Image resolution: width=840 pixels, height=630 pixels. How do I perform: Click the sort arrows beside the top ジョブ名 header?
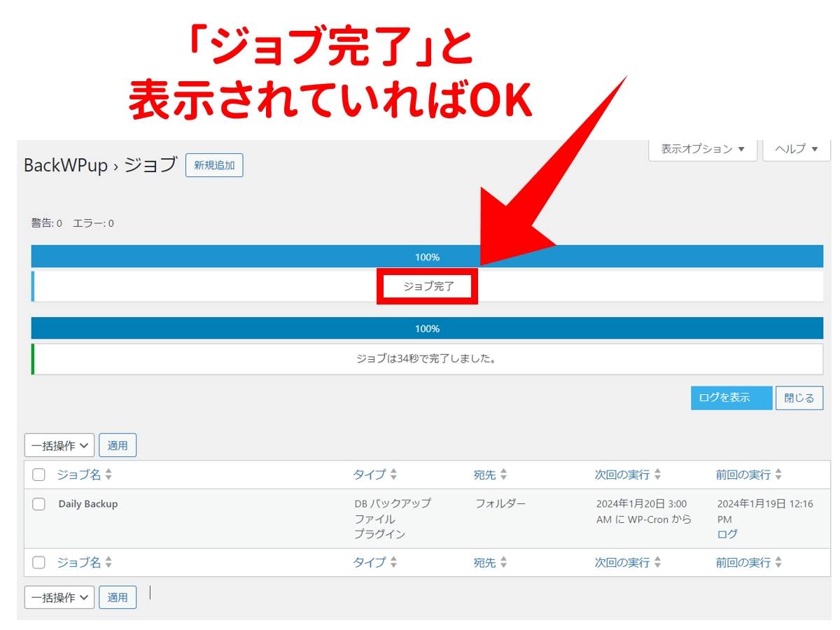point(108,475)
